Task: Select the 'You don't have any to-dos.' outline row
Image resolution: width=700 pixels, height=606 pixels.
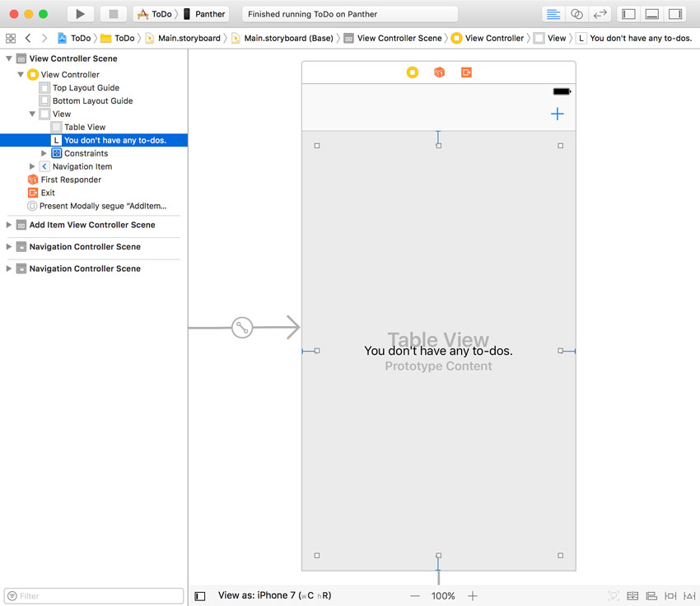Action: point(94,140)
